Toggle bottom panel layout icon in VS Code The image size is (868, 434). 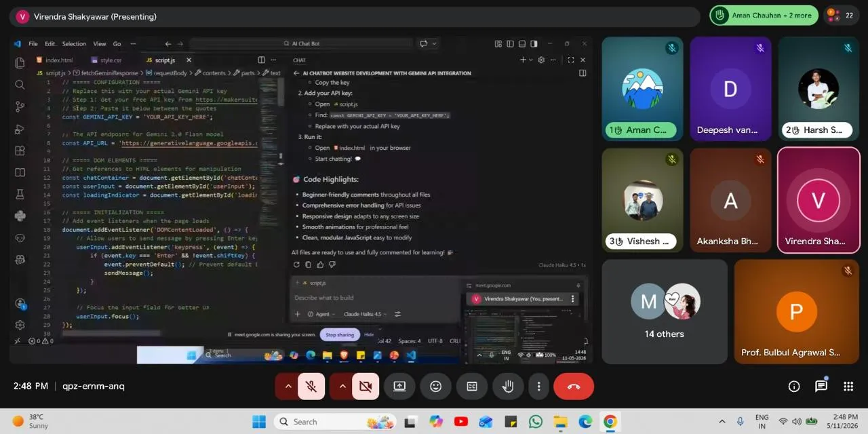pos(522,43)
